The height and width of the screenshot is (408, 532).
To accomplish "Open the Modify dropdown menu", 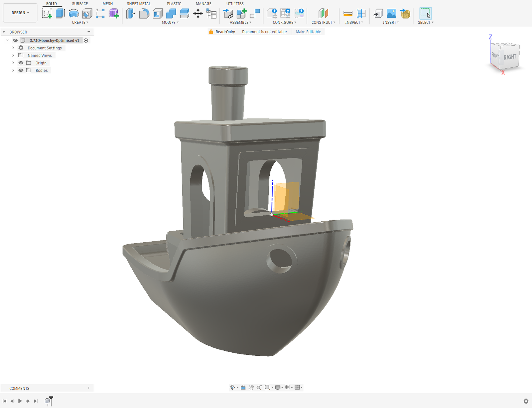I will (x=170, y=22).
